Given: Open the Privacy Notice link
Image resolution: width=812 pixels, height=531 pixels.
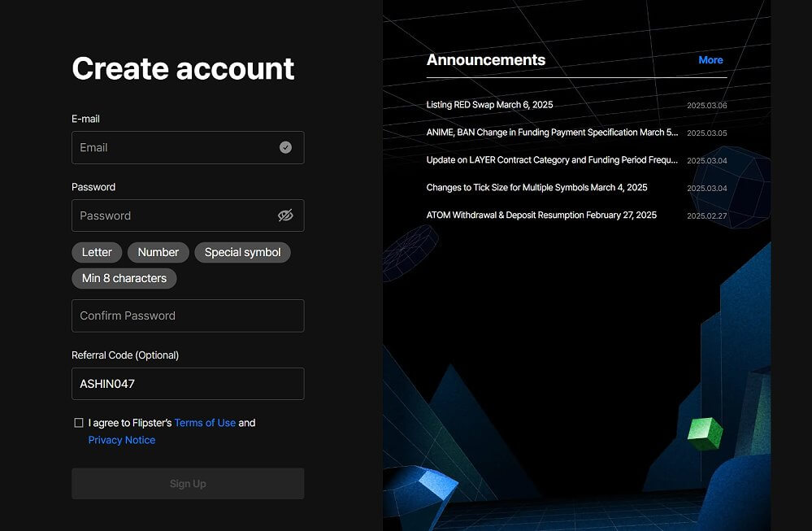Looking at the screenshot, I should pos(122,440).
